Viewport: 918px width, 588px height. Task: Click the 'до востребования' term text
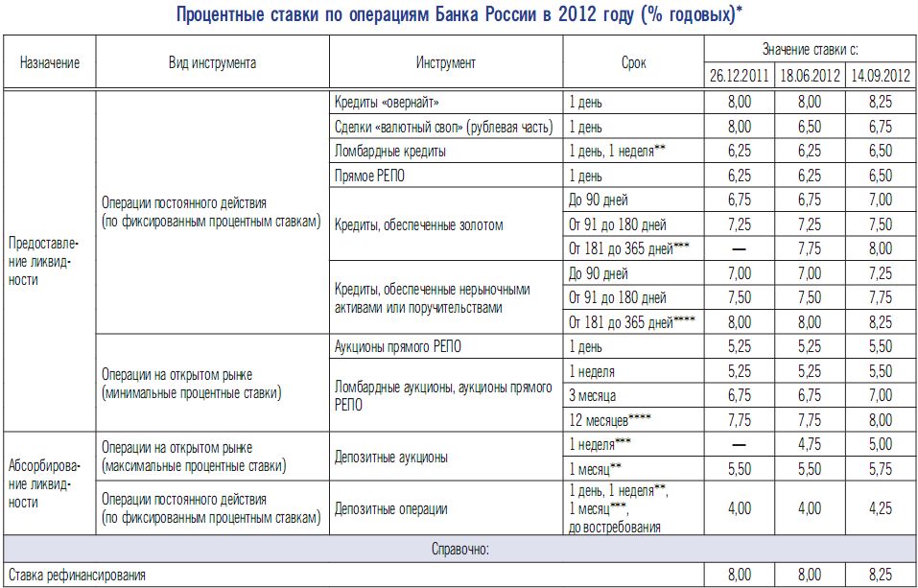click(615, 528)
